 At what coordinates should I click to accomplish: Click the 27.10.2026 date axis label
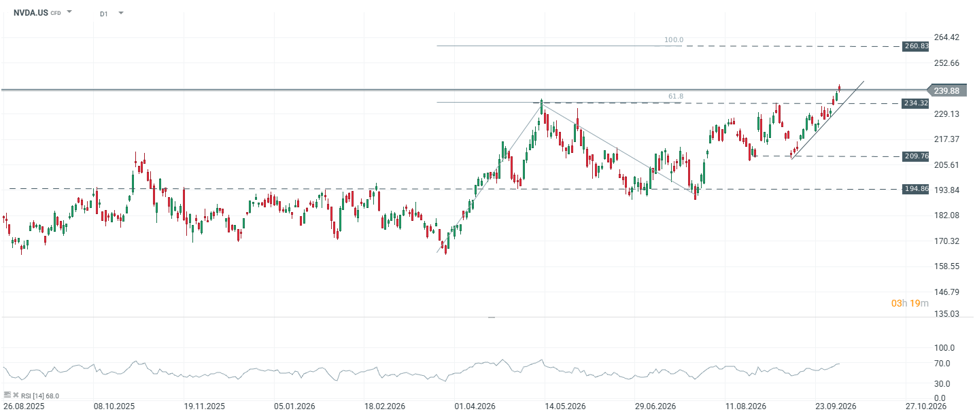pos(928,405)
